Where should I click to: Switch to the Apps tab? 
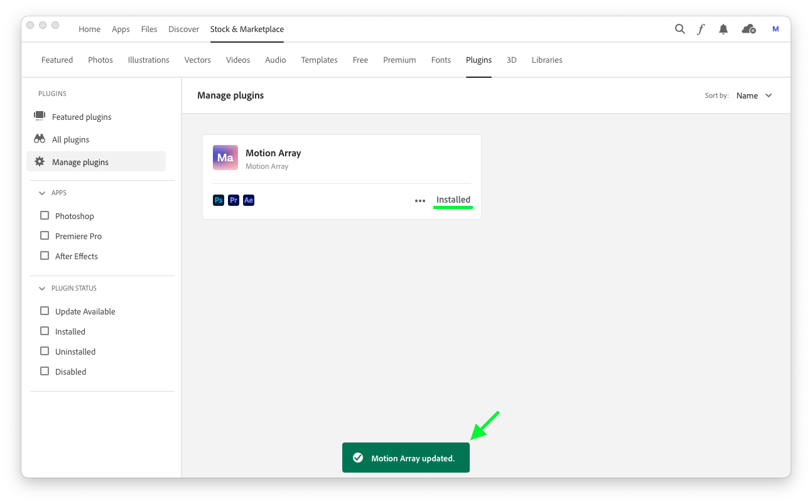coord(121,29)
